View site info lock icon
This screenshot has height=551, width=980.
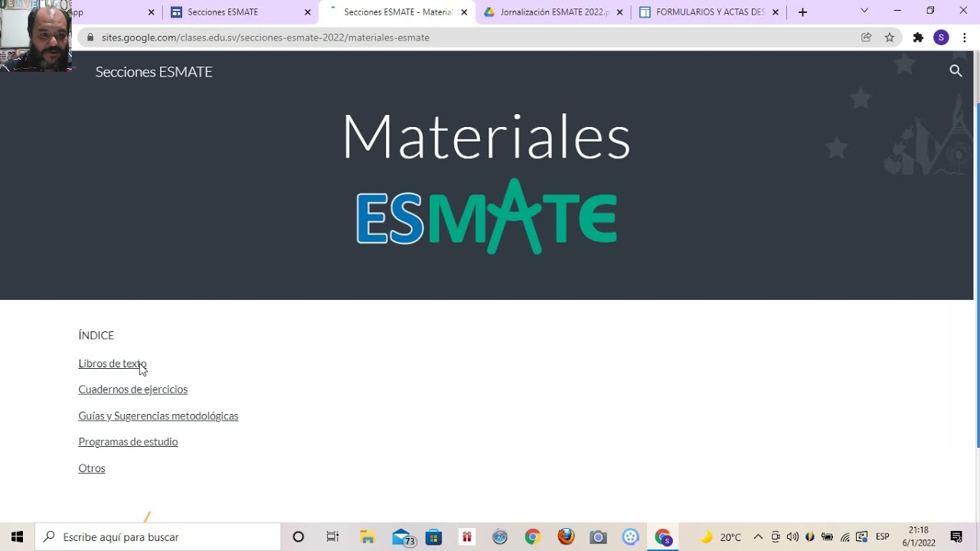pyautogui.click(x=90, y=37)
